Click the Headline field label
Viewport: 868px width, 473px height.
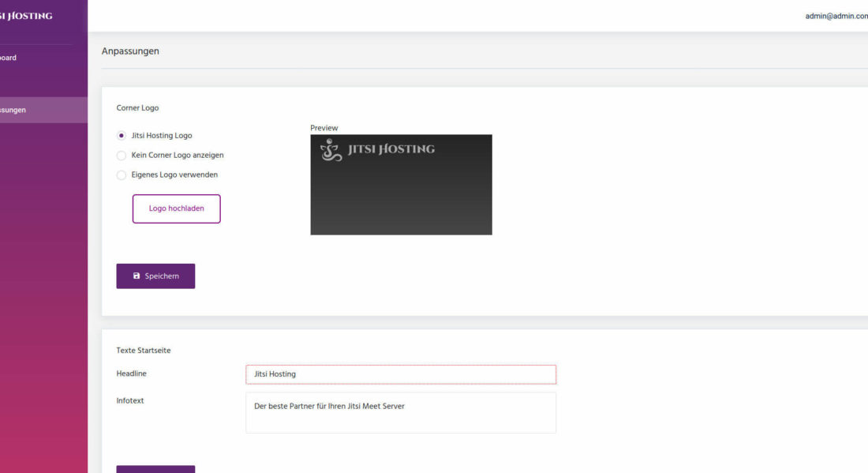coord(131,374)
